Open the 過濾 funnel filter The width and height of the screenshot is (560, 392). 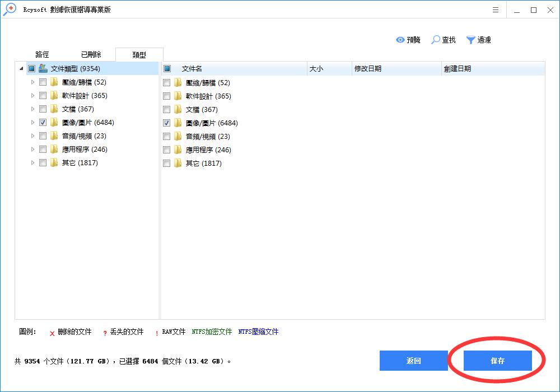pos(471,40)
